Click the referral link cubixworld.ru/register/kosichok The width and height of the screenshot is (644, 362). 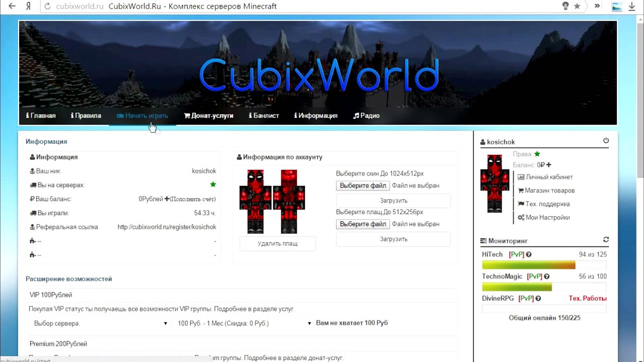167,227
